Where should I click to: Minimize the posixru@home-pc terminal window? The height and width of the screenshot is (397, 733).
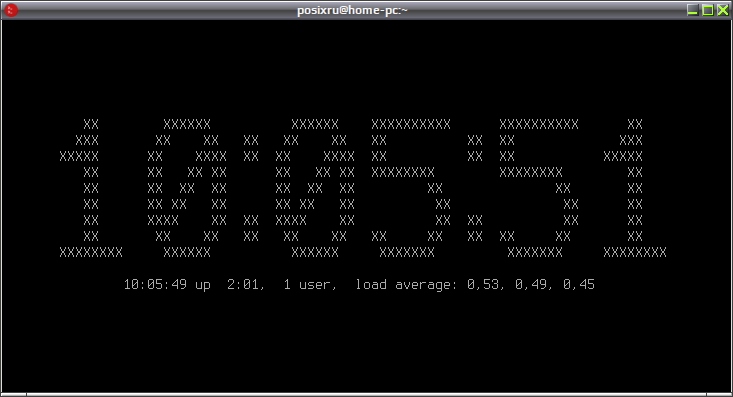tap(692, 10)
